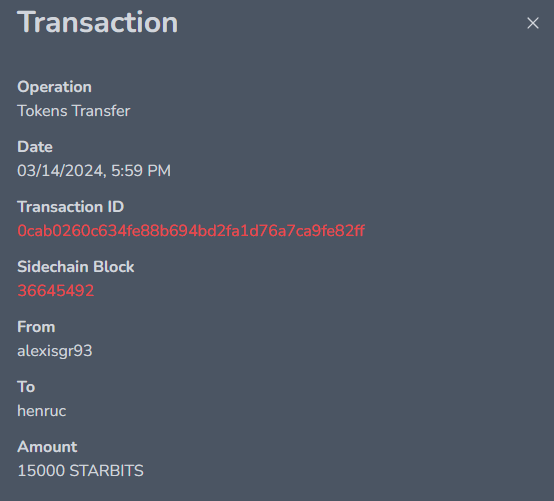Click the Transaction panel heading
This screenshot has height=501, width=554.
(98, 22)
